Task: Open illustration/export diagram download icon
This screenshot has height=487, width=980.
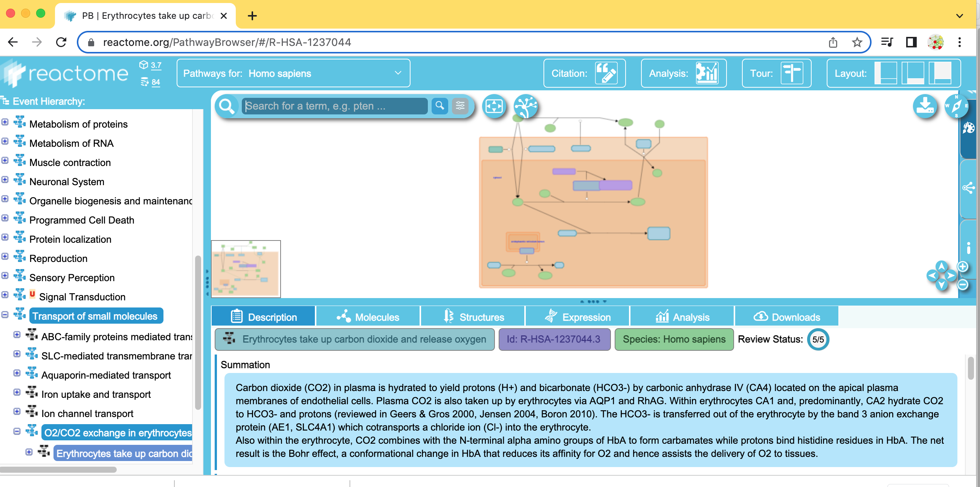Action: click(925, 106)
